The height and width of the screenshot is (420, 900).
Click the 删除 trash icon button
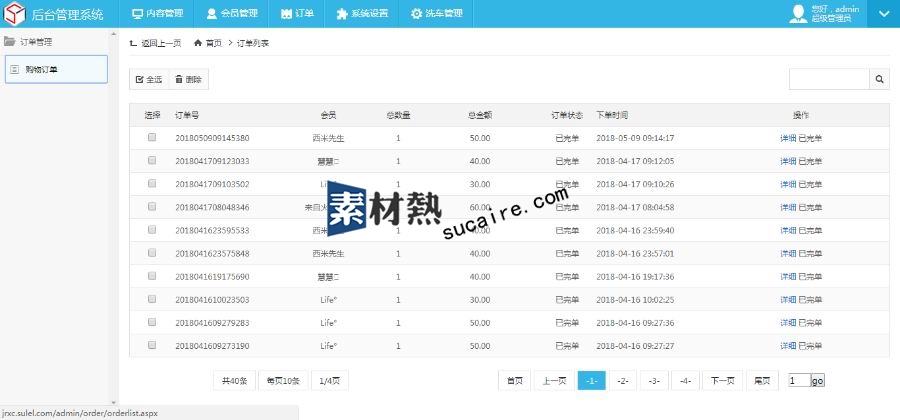pyautogui.click(x=187, y=79)
